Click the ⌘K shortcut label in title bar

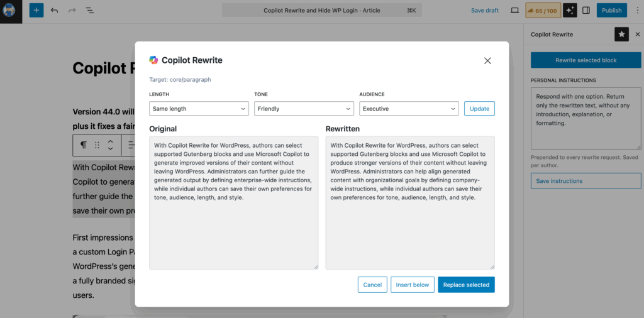(x=411, y=11)
